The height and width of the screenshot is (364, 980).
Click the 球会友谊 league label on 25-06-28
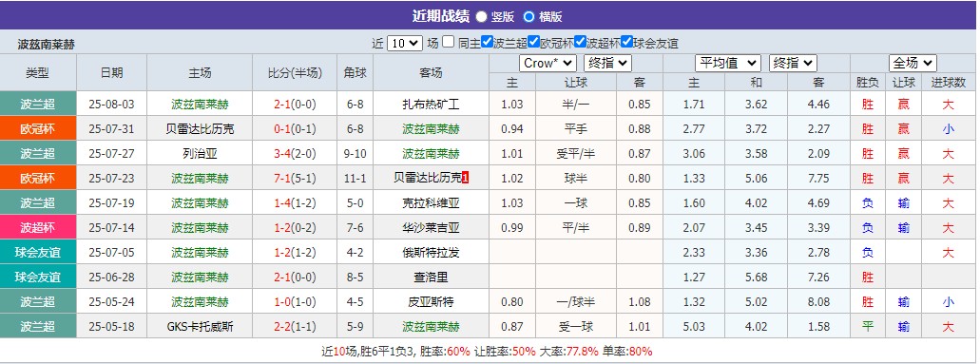(38, 278)
